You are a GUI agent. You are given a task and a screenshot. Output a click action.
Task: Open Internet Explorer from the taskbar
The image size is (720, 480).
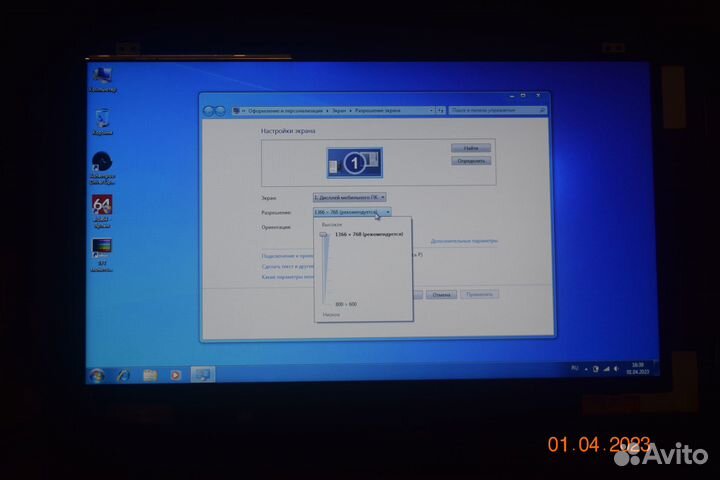click(123, 375)
